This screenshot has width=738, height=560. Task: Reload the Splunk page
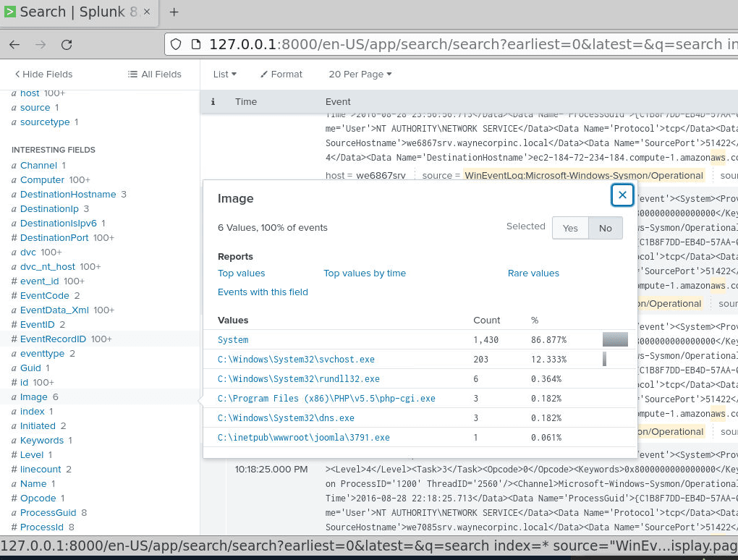[x=67, y=45]
